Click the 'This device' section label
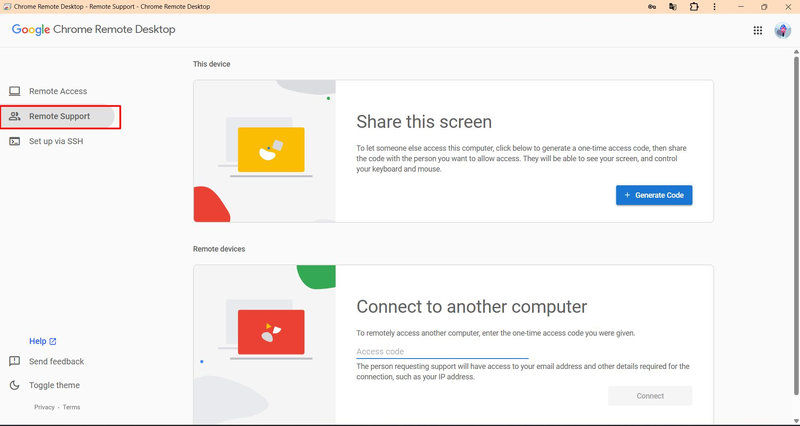This screenshot has height=426, width=800. 211,64
